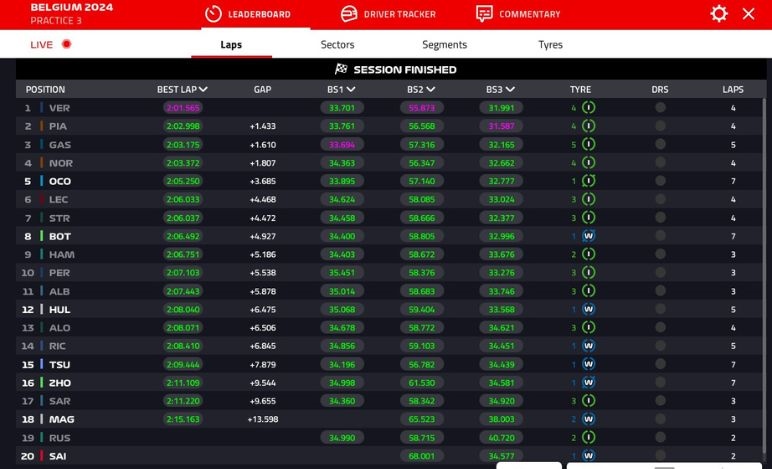Click the orange team color bar for PIA
772x469 pixels.
[41, 126]
